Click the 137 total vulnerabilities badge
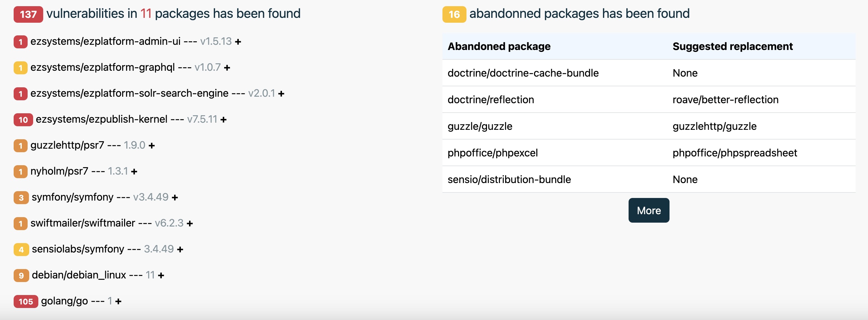 coord(28,14)
